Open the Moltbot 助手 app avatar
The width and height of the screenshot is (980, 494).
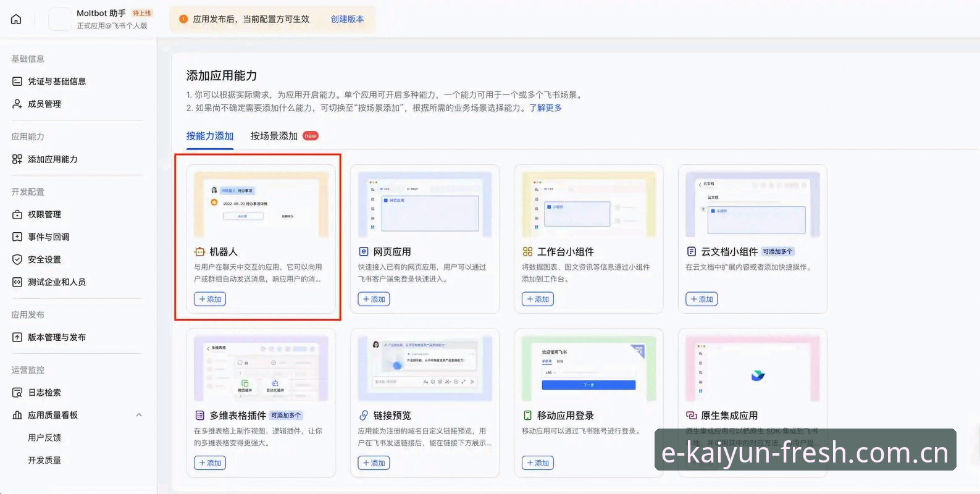tap(60, 19)
